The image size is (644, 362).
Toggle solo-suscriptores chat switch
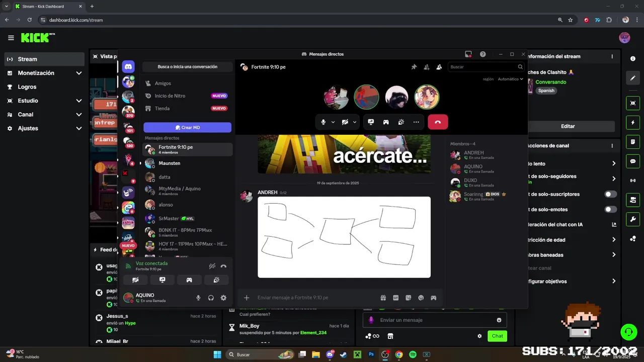point(610,194)
